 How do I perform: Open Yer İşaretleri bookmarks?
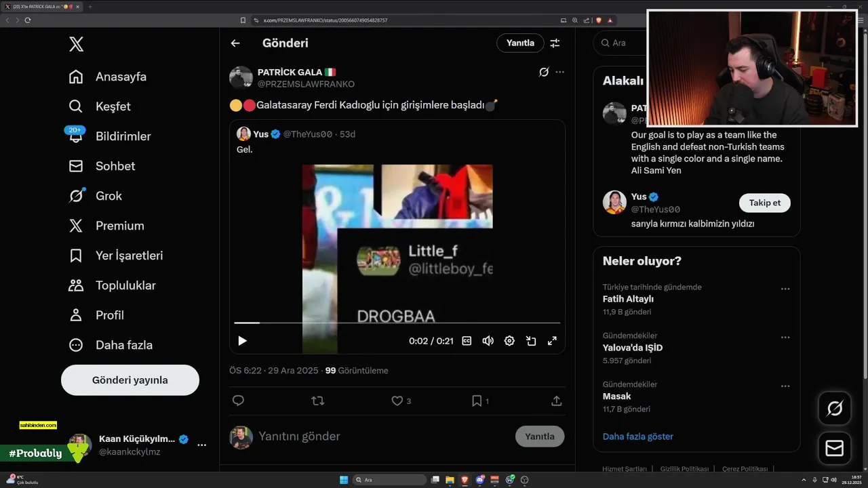(116, 256)
